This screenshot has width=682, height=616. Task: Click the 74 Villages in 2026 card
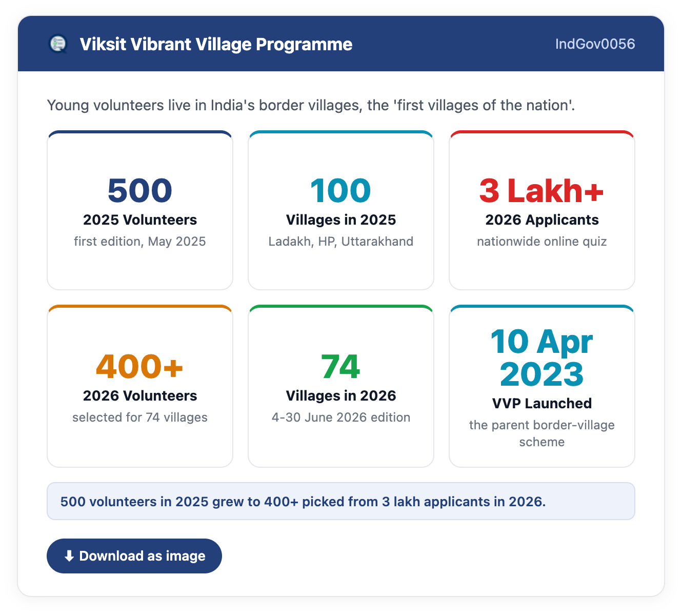coord(341,386)
